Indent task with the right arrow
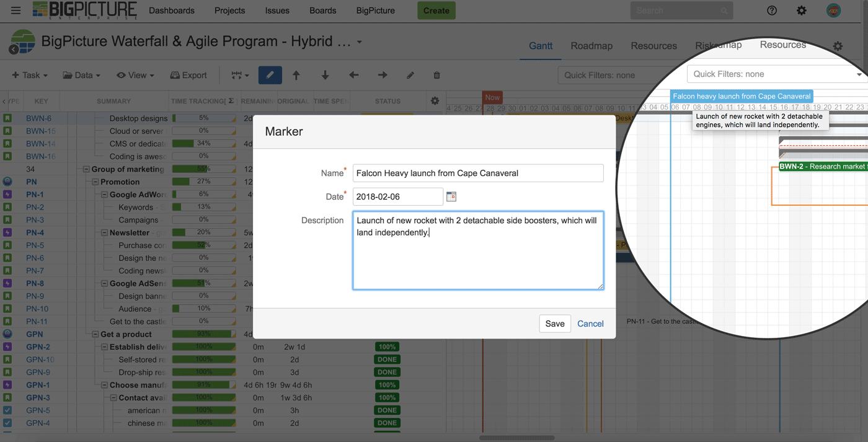The height and width of the screenshot is (442, 868). pos(383,75)
